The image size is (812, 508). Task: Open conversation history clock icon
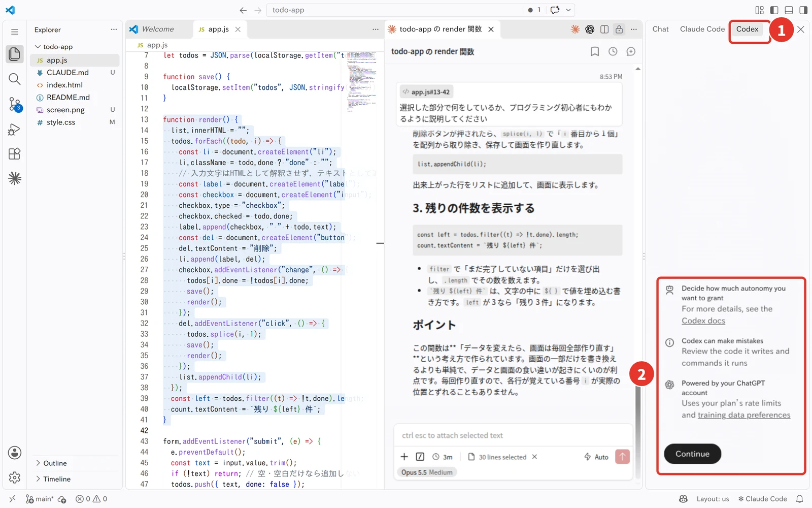(x=613, y=51)
